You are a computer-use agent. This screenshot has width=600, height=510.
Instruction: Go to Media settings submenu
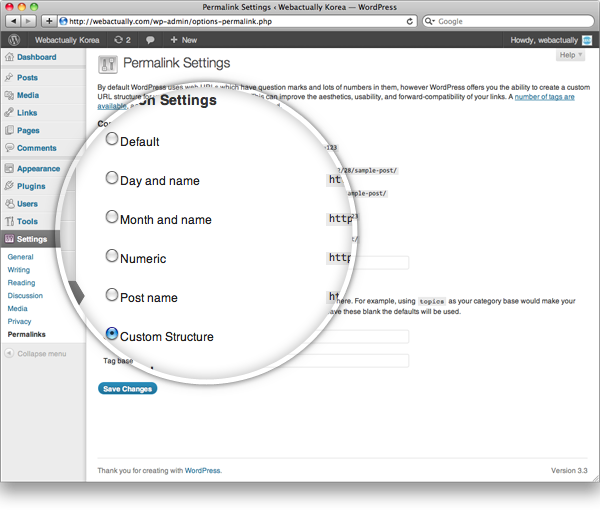(x=18, y=308)
